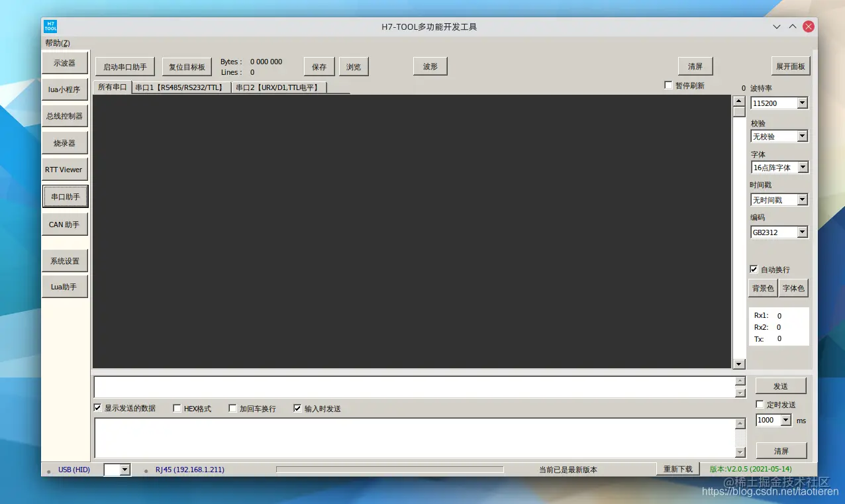This screenshot has width=845, height=504.
Task: Enable the 定时发送 checkbox
Action: (760, 404)
